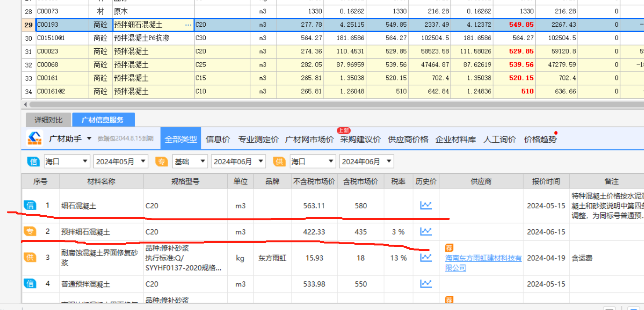Screen dimensions: 644x310
Task: Select the 信息价 tab
Action: (x=218, y=139)
